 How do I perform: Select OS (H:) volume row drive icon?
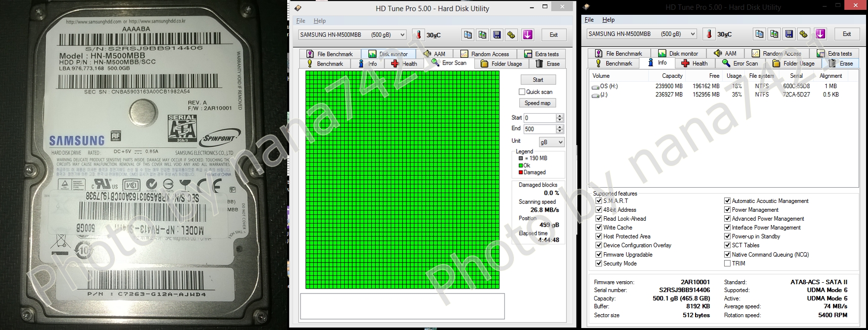[596, 86]
